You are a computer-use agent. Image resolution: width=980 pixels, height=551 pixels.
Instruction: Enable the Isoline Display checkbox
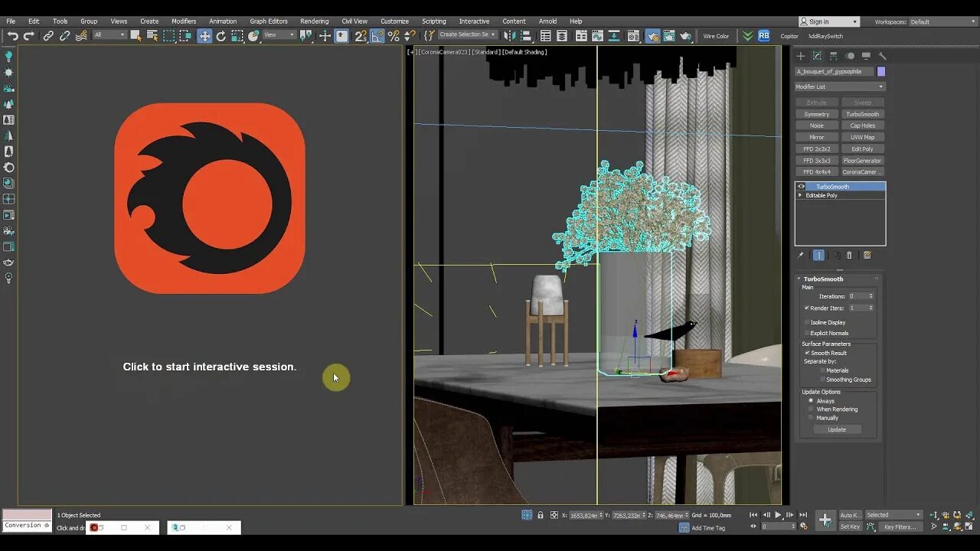click(x=807, y=322)
